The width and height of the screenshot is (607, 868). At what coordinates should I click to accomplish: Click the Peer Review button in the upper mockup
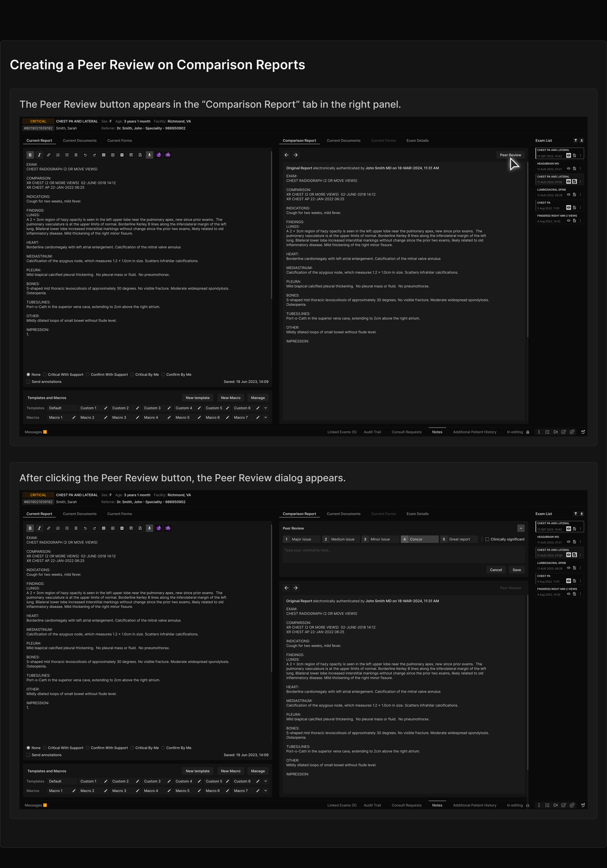(511, 155)
